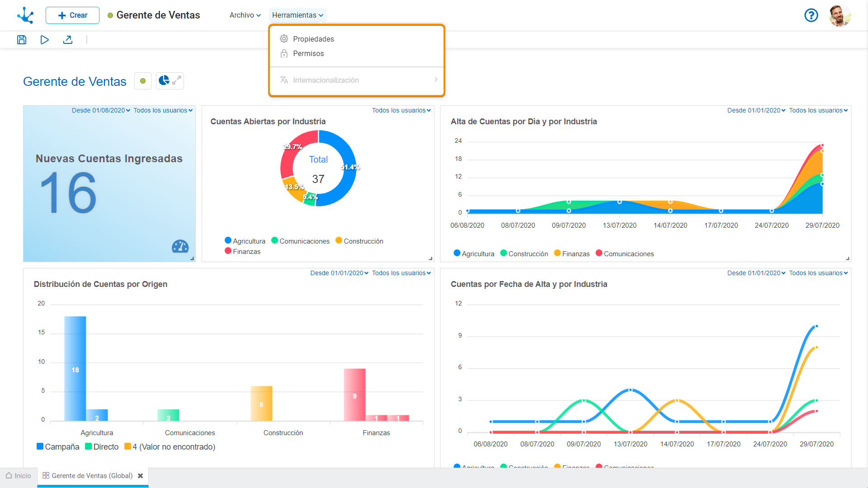868x488 pixels.
Task: Click the Gerente de Ventas dashboard heading
Action: pyautogui.click(x=75, y=81)
